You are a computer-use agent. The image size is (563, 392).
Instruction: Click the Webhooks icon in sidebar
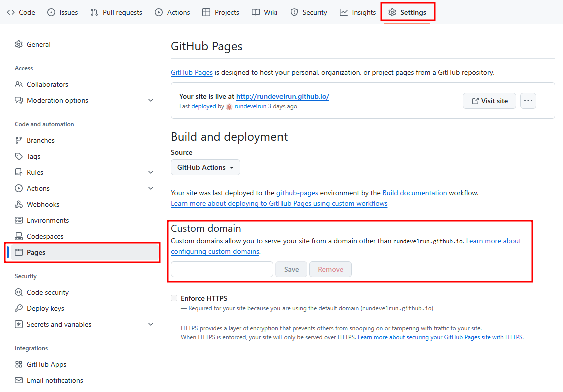(x=19, y=204)
